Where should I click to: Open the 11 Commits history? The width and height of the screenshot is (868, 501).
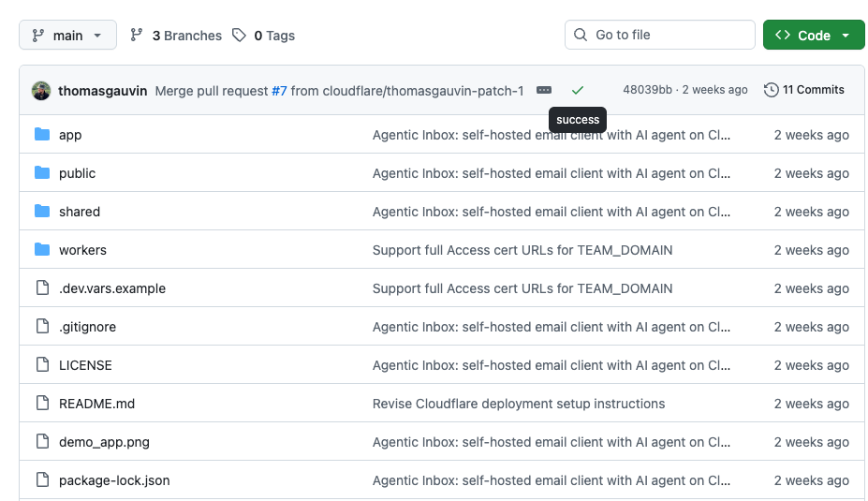(x=813, y=90)
